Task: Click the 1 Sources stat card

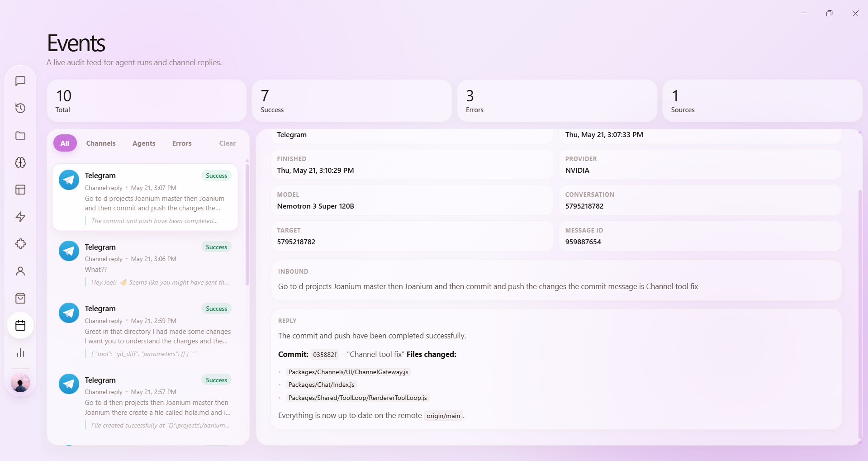Action: pos(763,101)
